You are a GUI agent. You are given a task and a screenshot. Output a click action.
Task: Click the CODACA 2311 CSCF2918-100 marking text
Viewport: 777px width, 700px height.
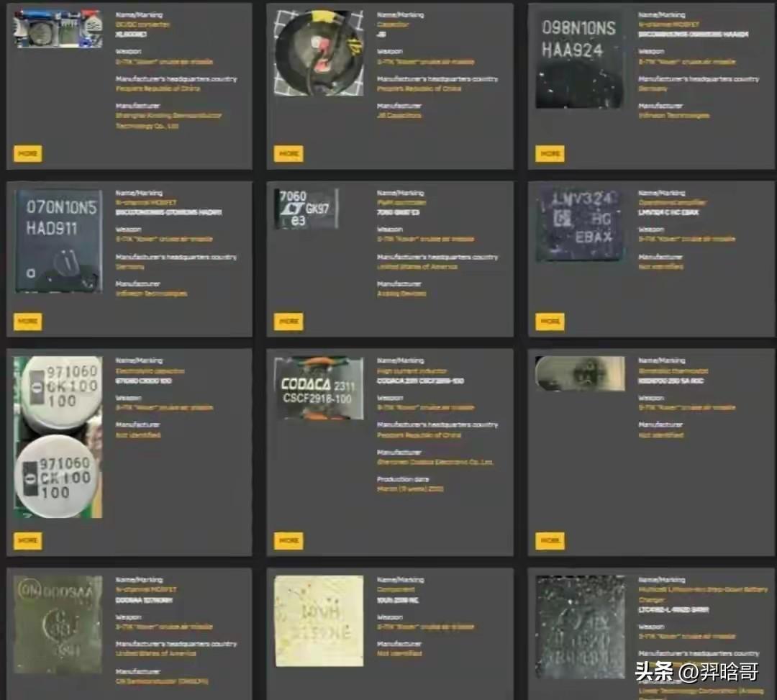420,381
